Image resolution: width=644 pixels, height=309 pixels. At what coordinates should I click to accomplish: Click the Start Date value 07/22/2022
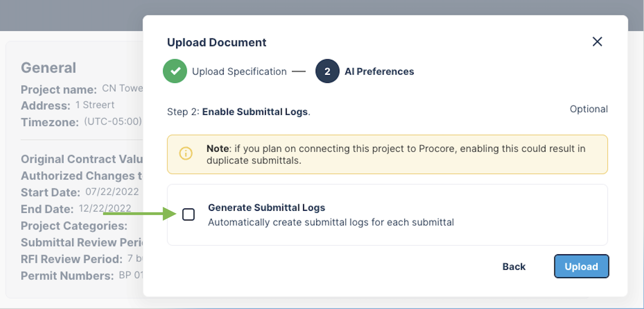tap(112, 192)
